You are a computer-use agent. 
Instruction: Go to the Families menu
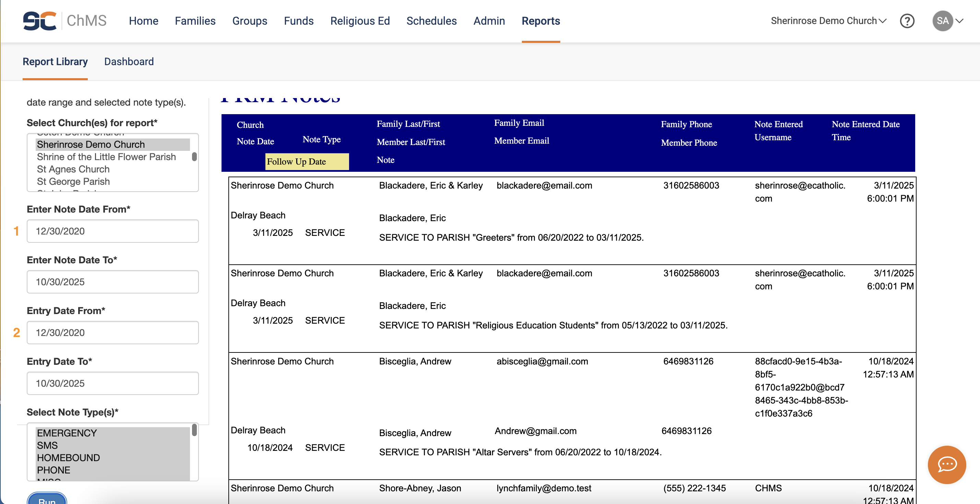(x=195, y=21)
